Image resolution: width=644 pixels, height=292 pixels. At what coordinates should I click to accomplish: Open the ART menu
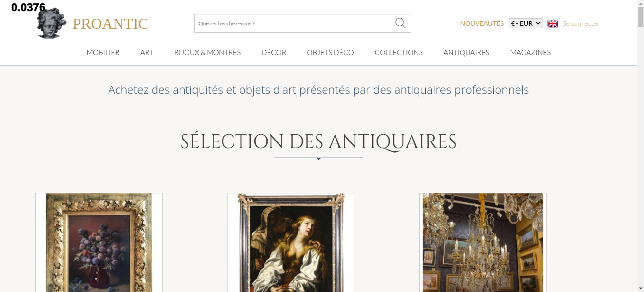147,53
